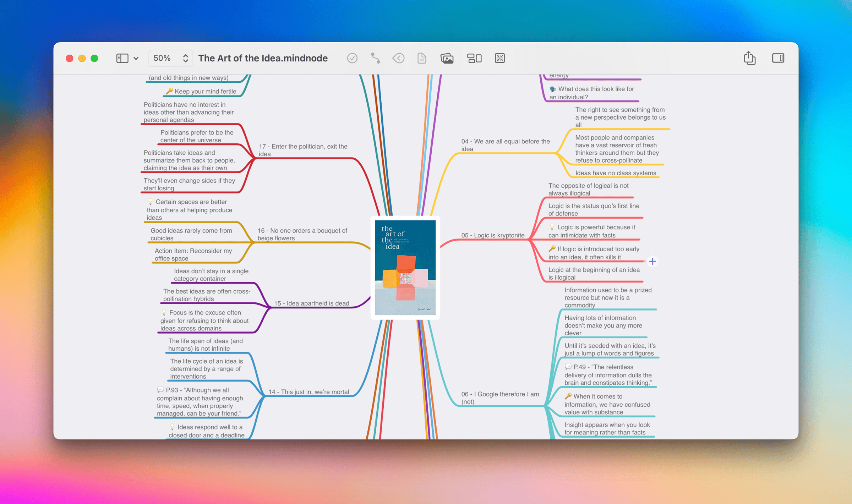
Task: Click the layout arrangement toolbar icon
Action: pos(474,58)
